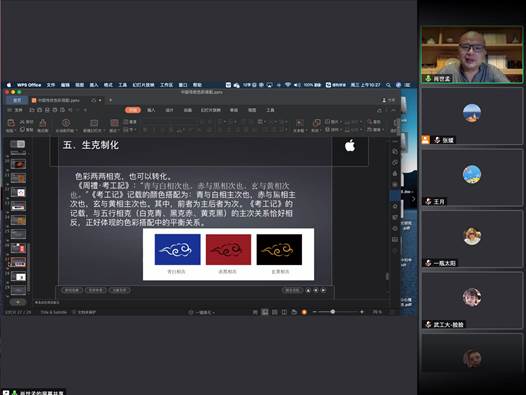The width and height of the screenshot is (526, 395).
Task: Adjust the zoom slider handle
Action: (332, 312)
